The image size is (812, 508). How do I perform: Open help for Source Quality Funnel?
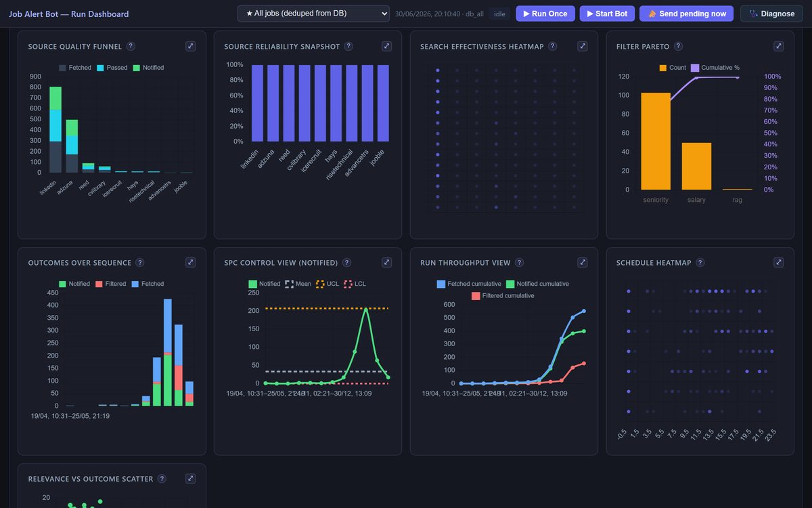(131, 47)
